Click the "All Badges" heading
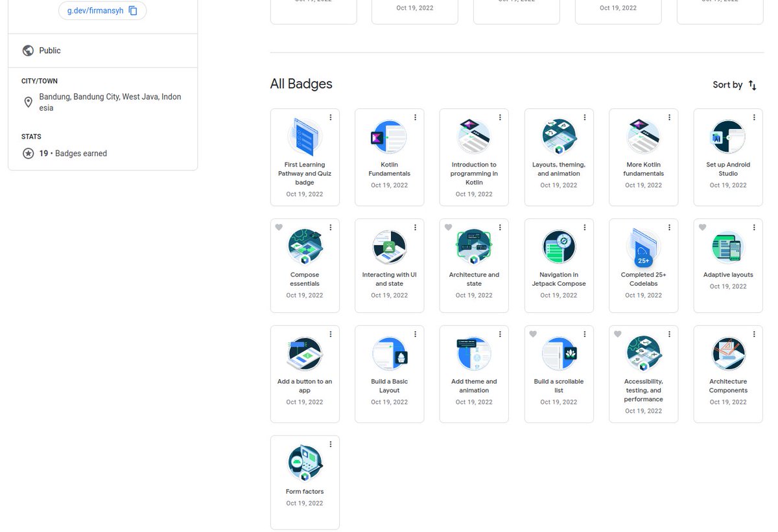778x532 pixels. 301,84
